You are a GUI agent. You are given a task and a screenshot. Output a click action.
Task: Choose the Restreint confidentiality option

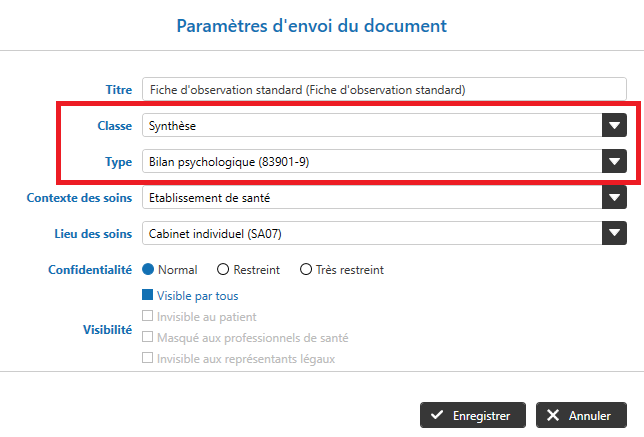(223, 270)
